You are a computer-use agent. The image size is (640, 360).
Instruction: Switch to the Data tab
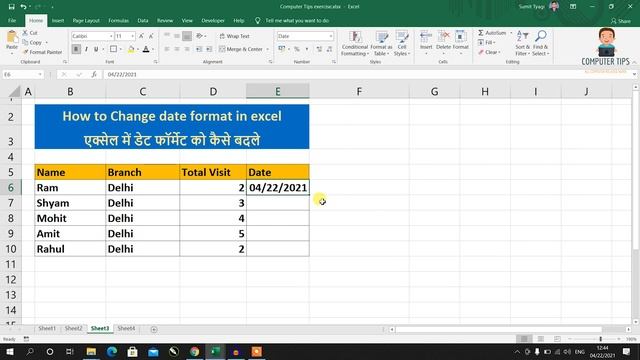[143, 21]
